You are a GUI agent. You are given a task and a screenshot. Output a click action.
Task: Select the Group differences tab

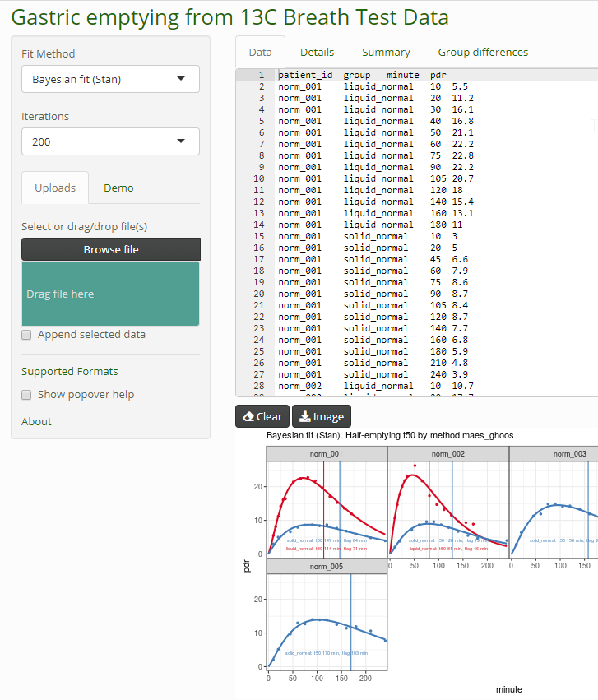[483, 52]
